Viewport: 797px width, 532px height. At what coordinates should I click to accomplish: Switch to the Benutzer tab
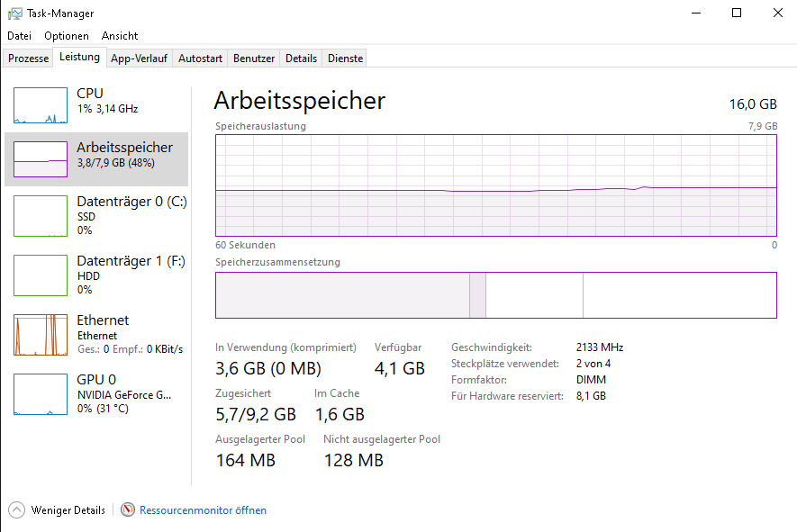pos(254,59)
